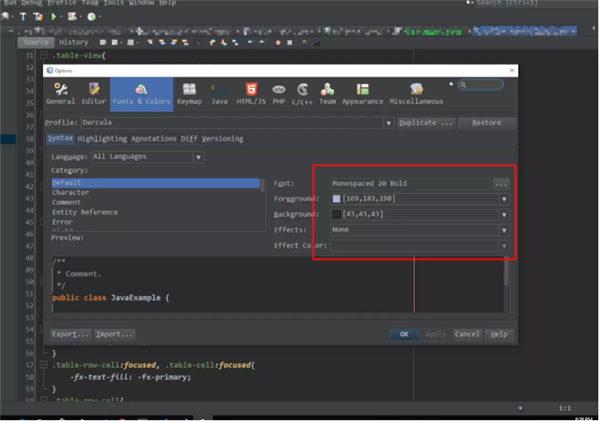Screen dimensions: 600x421
Task: Click the Duplicate profile button
Action: [x=426, y=123]
